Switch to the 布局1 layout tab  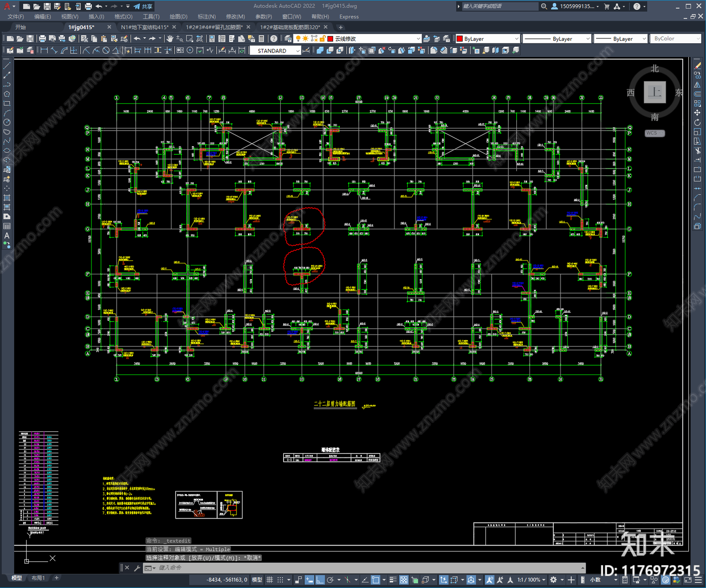point(38,578)
